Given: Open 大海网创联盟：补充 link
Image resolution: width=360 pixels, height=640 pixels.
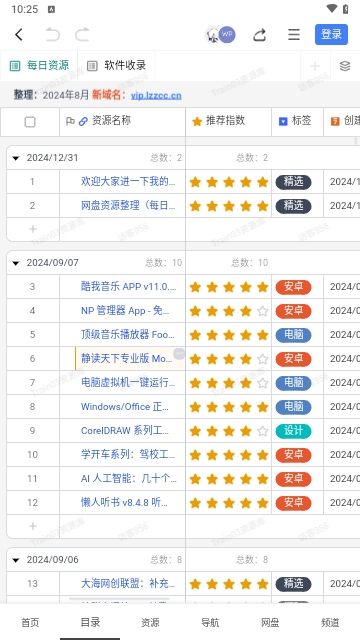Looking at the screenshot, I should click(129, 584).
